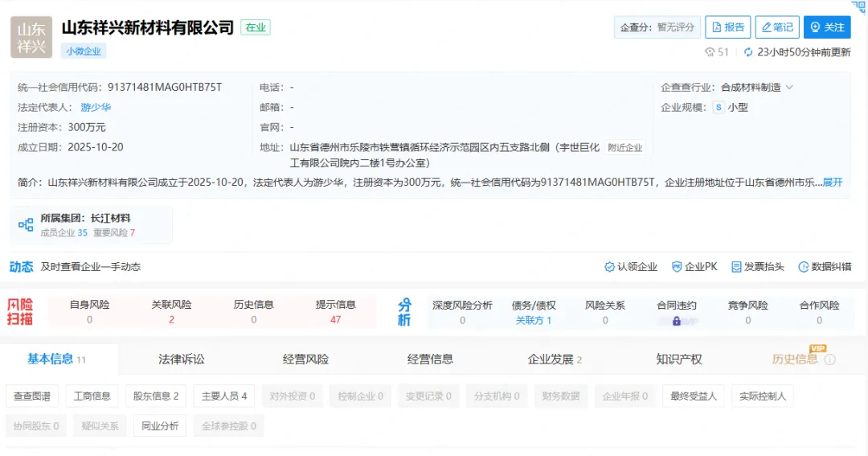Open 关联风险 2 risk item

coord(172,312)
